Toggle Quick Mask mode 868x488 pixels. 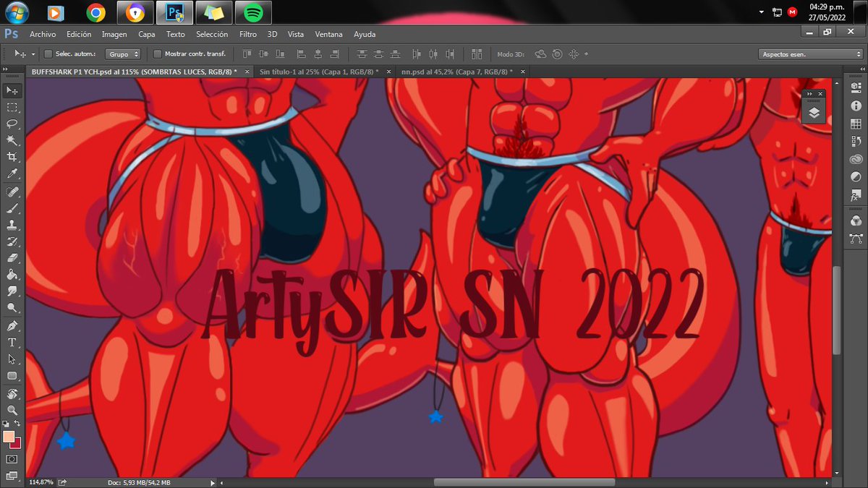pos(12,459)
